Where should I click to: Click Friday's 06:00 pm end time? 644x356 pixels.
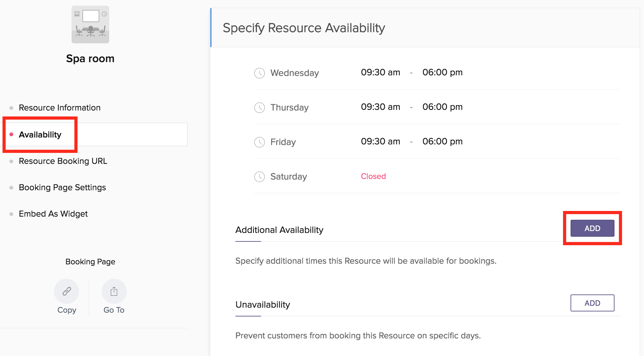[x=442, y=142]
